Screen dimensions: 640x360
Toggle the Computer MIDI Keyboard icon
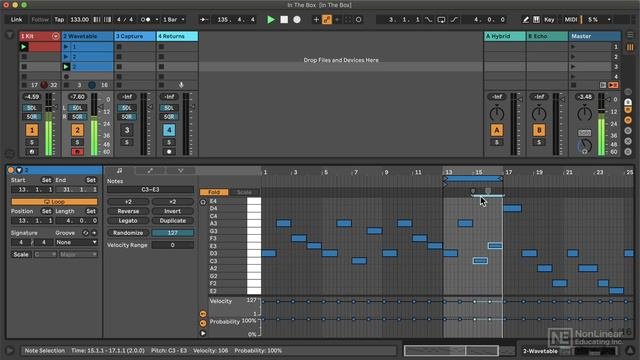coord(536,19)
